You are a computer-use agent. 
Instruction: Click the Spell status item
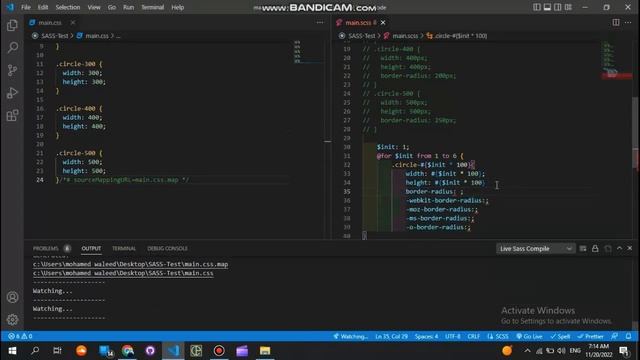coord(560,336)
